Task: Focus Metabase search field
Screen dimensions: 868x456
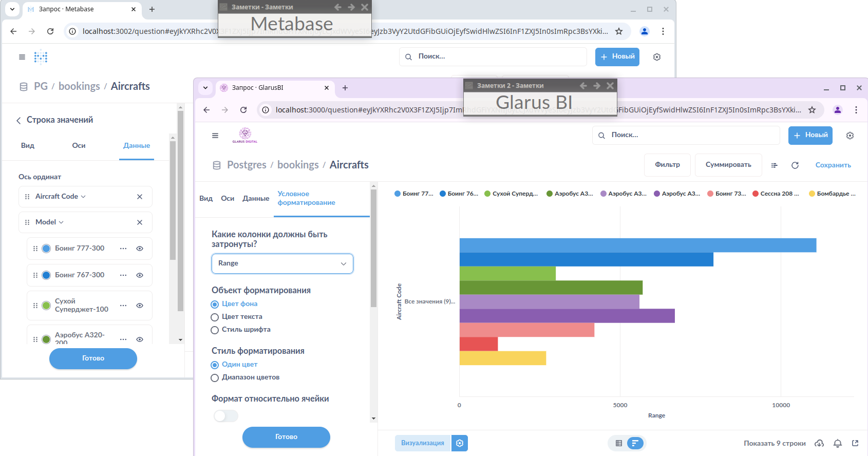Action: [493, 56]
